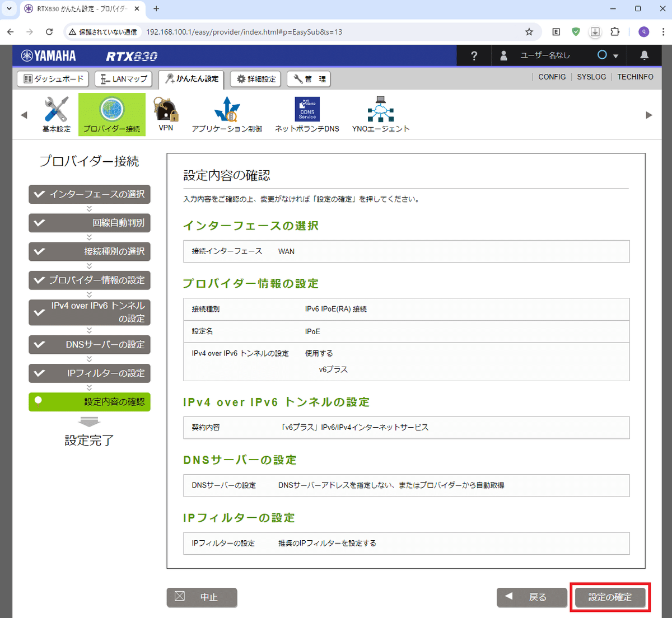Viewport: 672px width, 618px height.
Task: Click the 中止 abort button
Action: tap(202, 597)
